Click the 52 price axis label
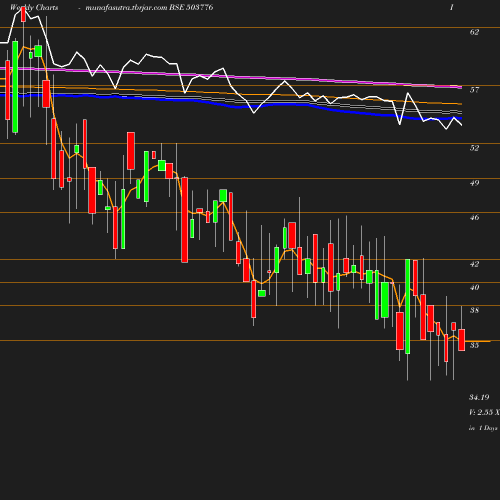Screen dimensions: 500x500 coord(474,148)
